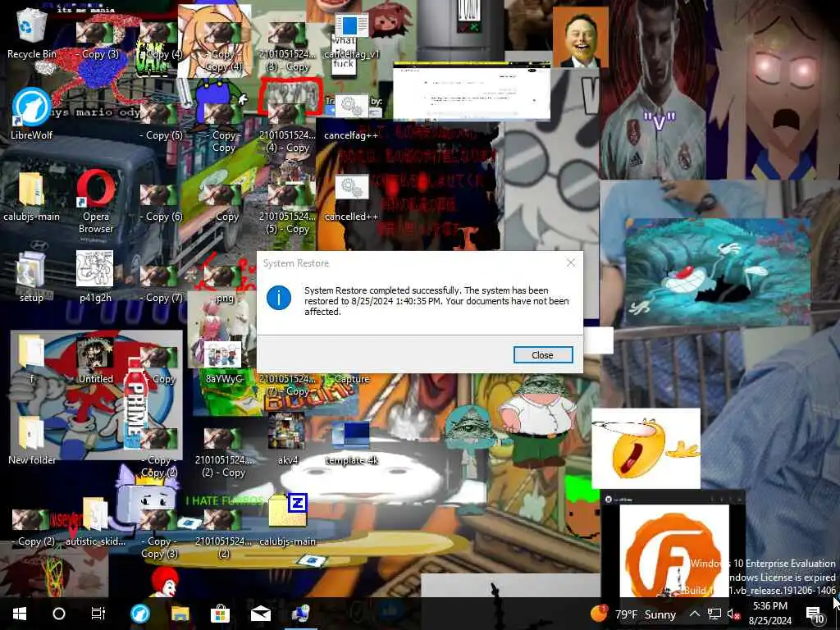Open Task View on the taskbar

98,614
